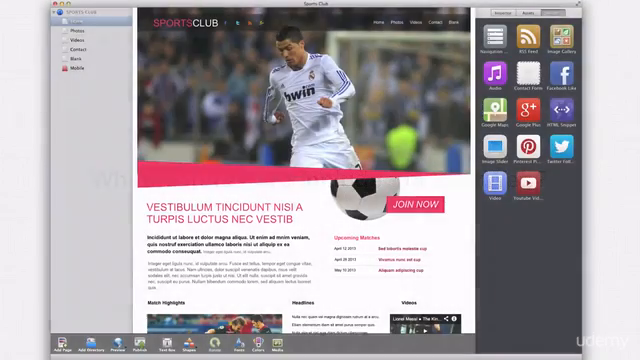This screenshot has height=360, width=640.
Task: Open the Shapes tool
Action: [x=189, y=344]
